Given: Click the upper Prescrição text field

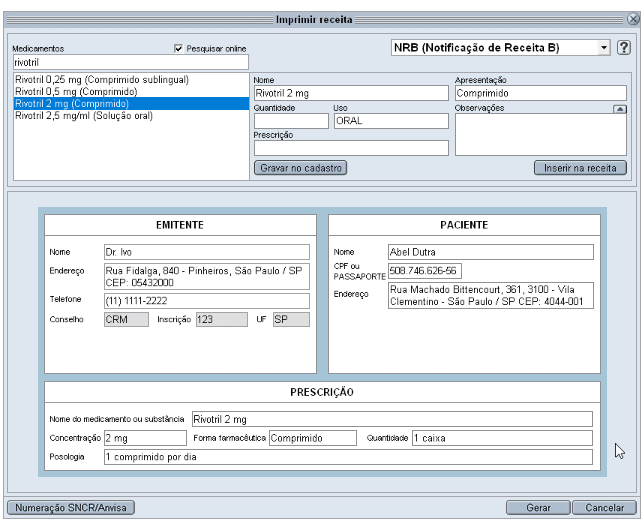Looking at the screenshot, I should (x=351, y=148).
